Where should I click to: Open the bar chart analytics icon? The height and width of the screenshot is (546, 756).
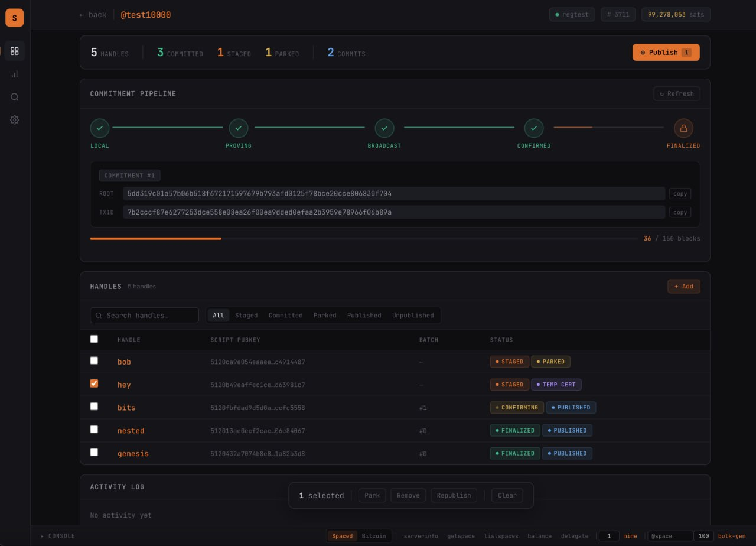pos(15,74)
